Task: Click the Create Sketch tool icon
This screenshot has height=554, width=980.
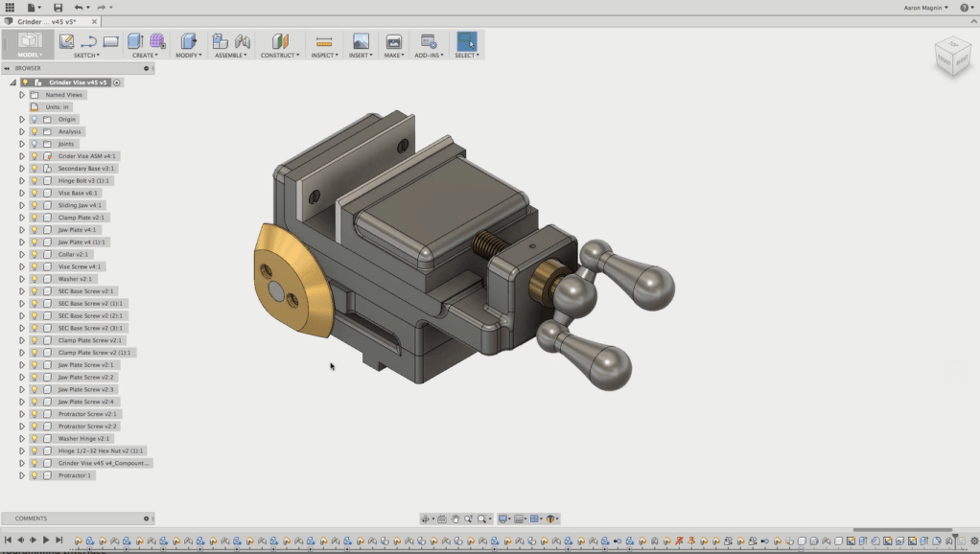Action: (67, 41)
